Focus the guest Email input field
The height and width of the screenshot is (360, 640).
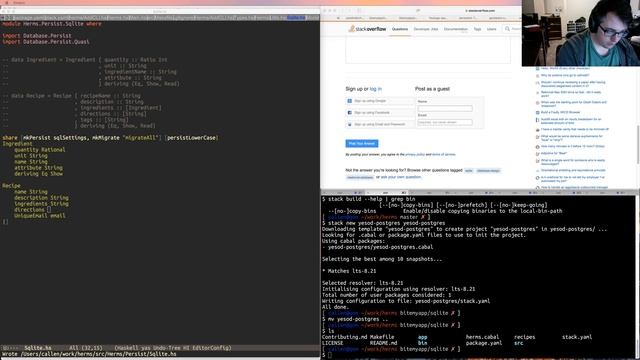click(445, 122)
